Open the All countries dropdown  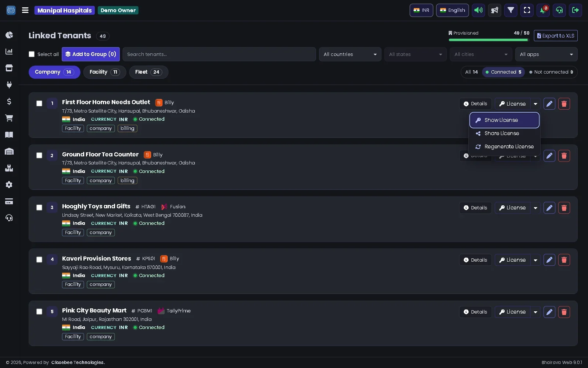click(350, 54)
